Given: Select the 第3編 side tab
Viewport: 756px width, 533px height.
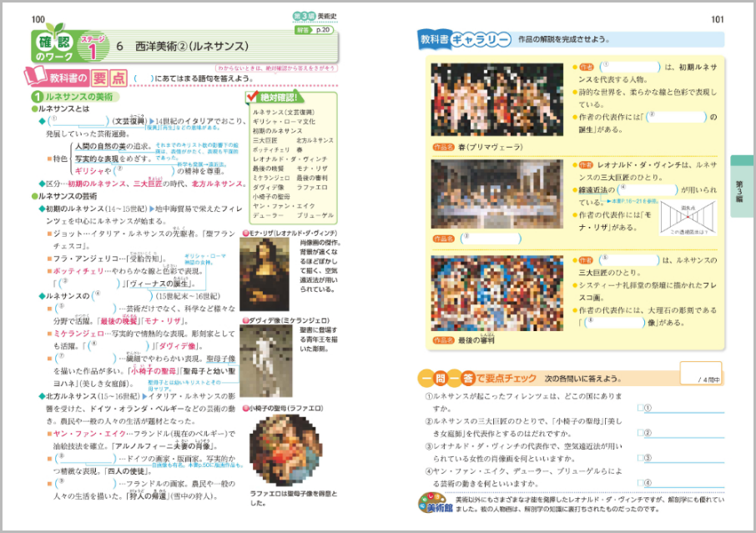Looking at the screenshot, I should tap(741, 186).
